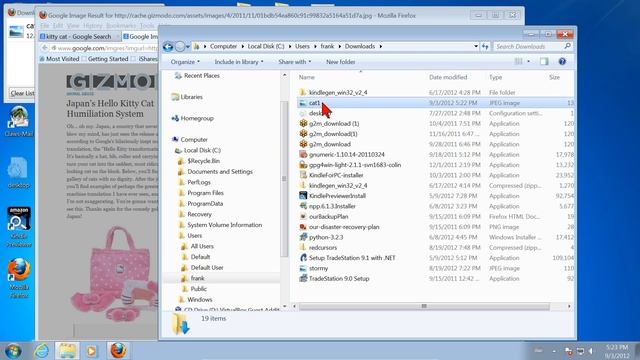
Task: Click the refresh icon beside address bar
Action: [485, 47]
